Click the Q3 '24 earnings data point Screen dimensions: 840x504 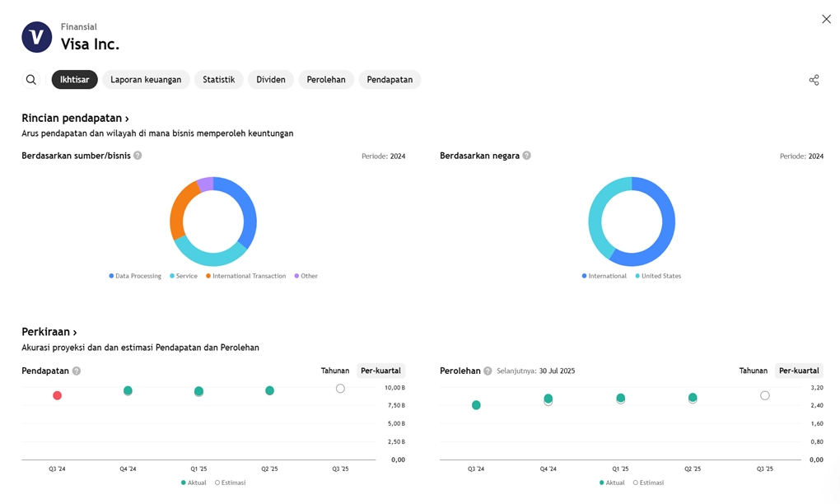(x=476, y=405)
